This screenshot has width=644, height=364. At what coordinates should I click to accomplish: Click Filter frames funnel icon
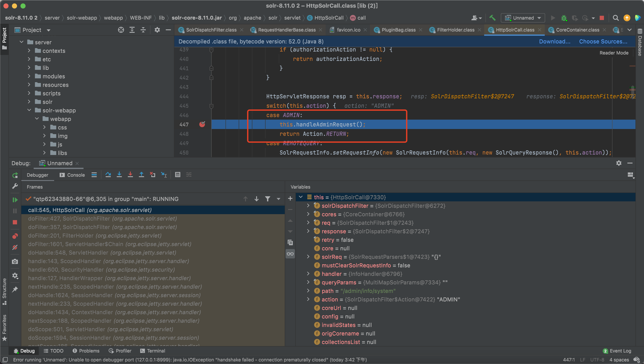268,199
